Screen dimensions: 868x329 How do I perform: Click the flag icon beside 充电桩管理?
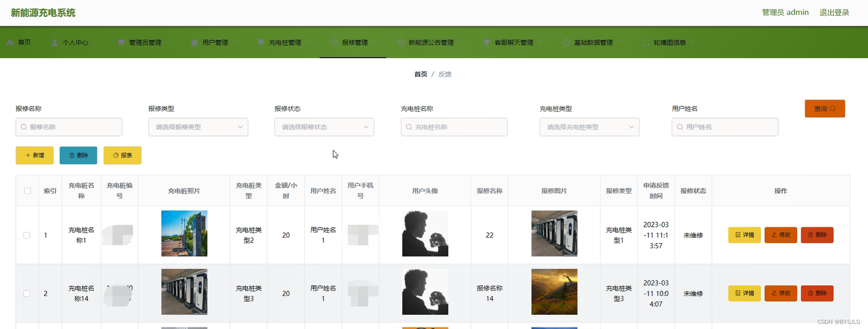coord(261,43)
